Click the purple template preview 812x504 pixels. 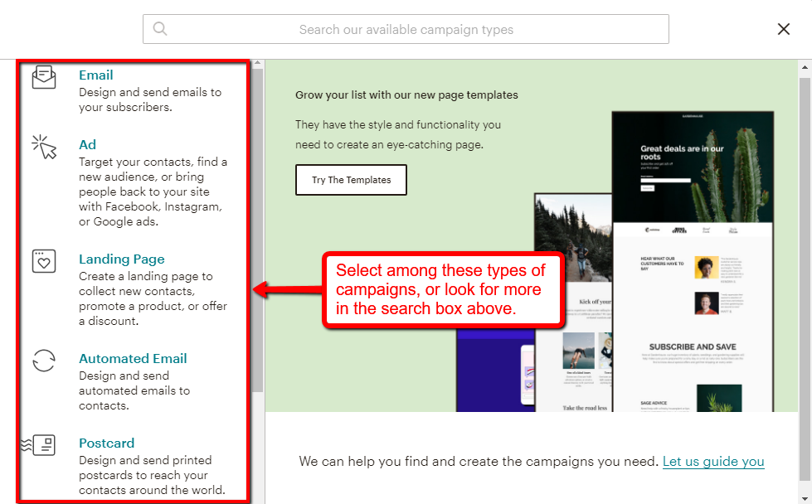tap(495, 371)
